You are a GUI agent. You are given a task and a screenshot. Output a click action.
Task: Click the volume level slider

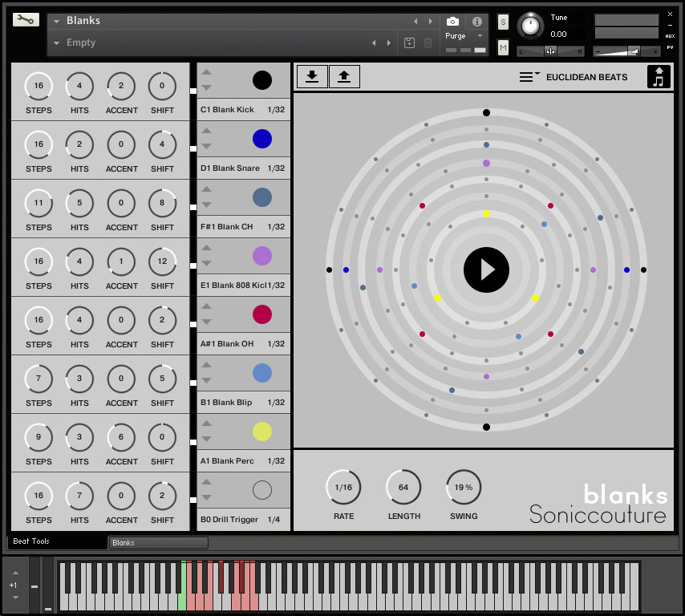(626, 51)
